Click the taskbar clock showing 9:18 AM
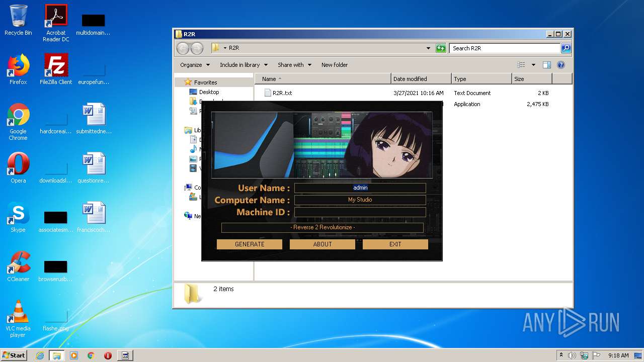The height and width of the screenshot is (362, 644). tap(618, 355)
